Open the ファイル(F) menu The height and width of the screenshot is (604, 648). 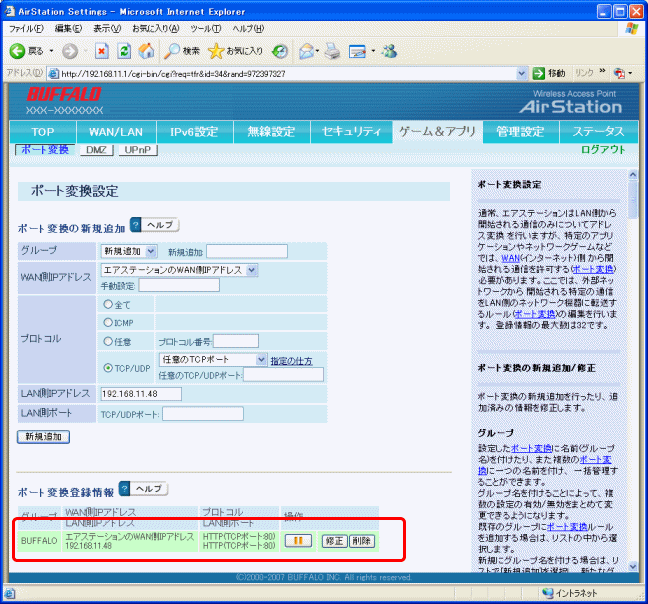click(x=26, y=29)
